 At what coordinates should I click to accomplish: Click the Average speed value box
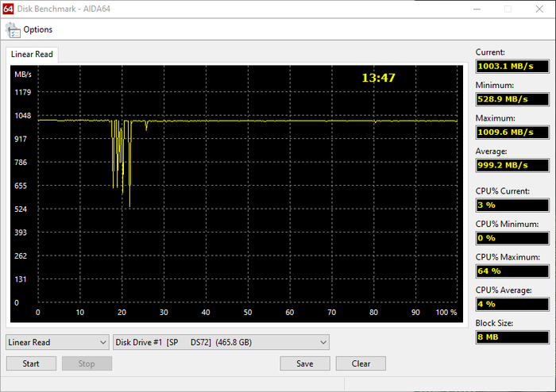pos(512,165)
